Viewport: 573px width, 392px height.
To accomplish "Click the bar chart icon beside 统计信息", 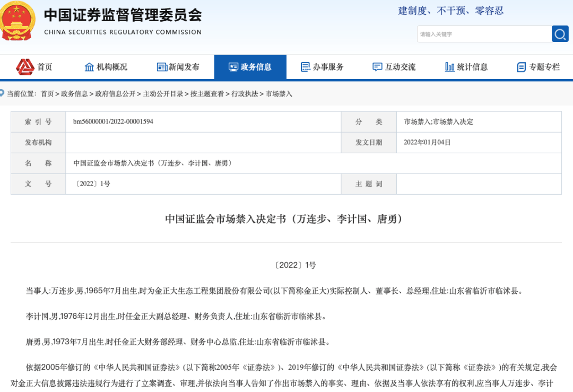I will 450,67.
